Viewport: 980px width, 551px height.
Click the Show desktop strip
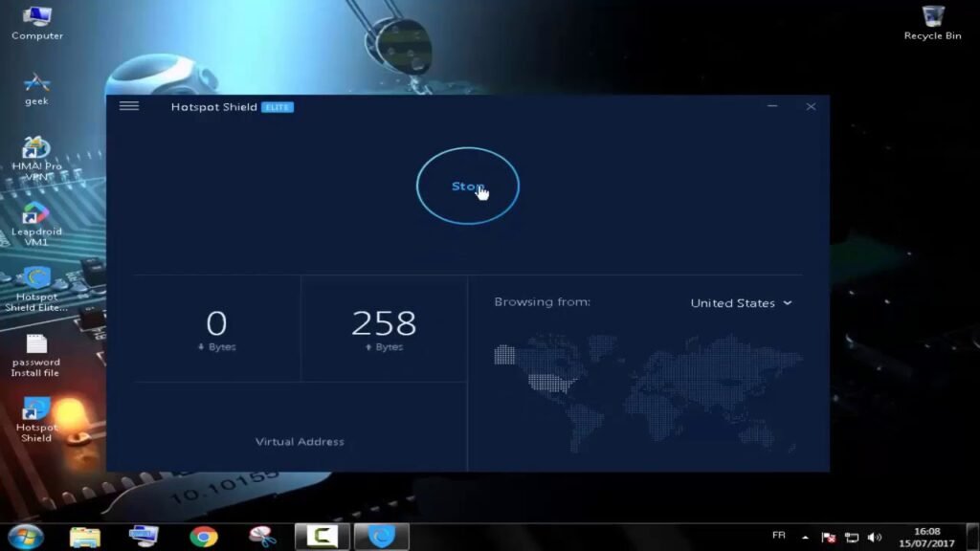(x=973, y=537)
